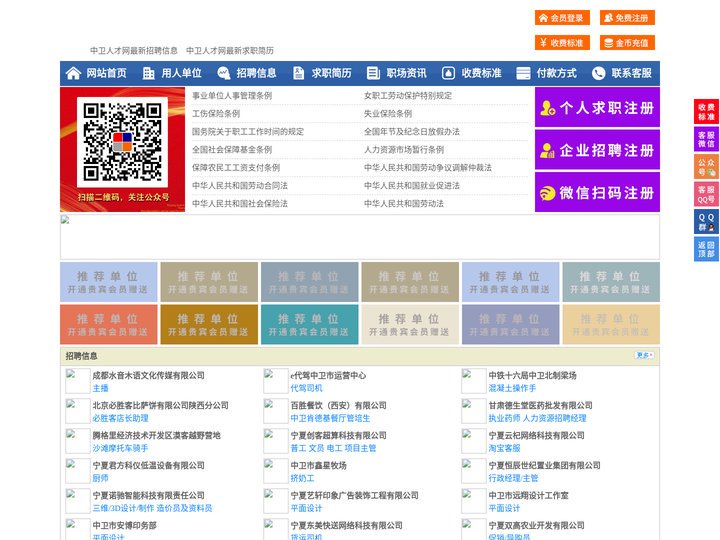Click the 企业招聘注册 purple button
The height and width of the screenshot is (540, 720).
[597, 150]
